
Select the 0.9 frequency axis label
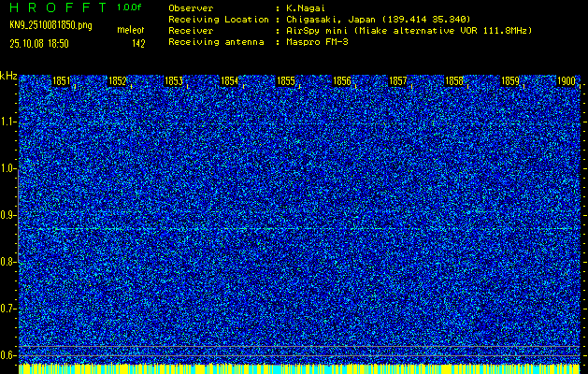[9, 215]
